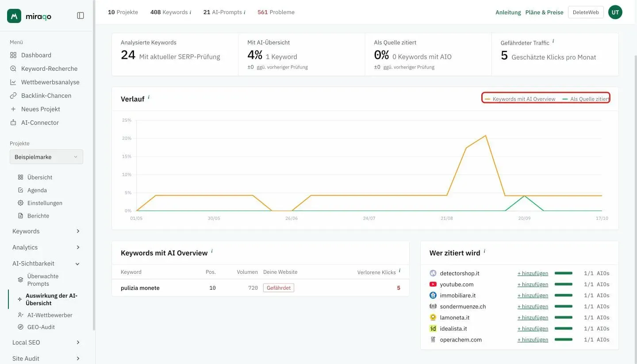Click the plus icon beside Neues Projekt
Image resolution: width=637 pixels, height=364 pixels.
13,109
